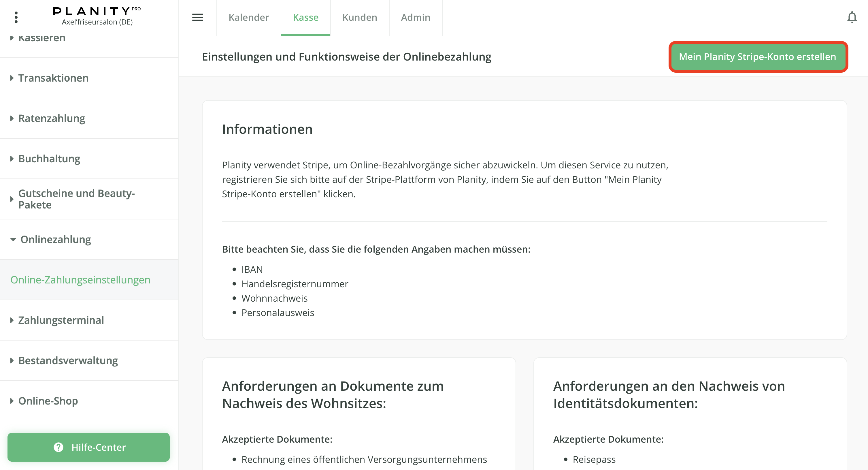Click the hamburger menu icon
The image size is (868, 470).
pos(197,17)
